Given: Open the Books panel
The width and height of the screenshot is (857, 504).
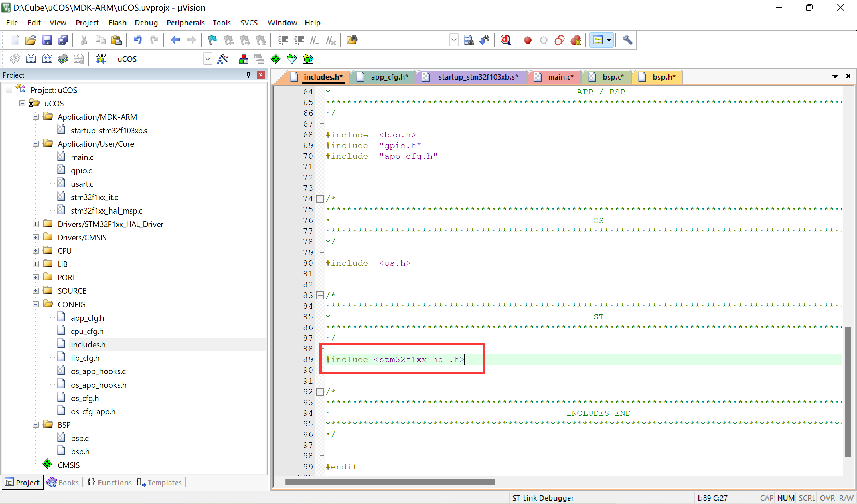Looking at the screenshot, I should click(x=63, y=482).
